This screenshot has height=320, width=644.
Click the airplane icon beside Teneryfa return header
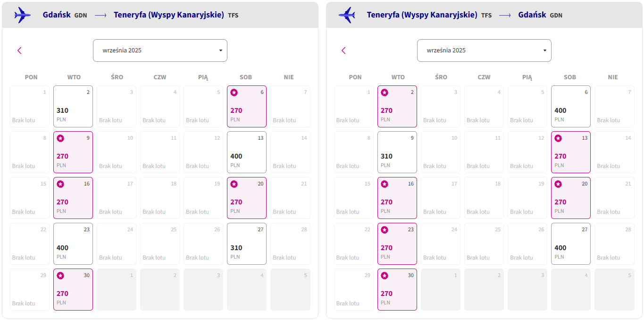tap(347, 15)
